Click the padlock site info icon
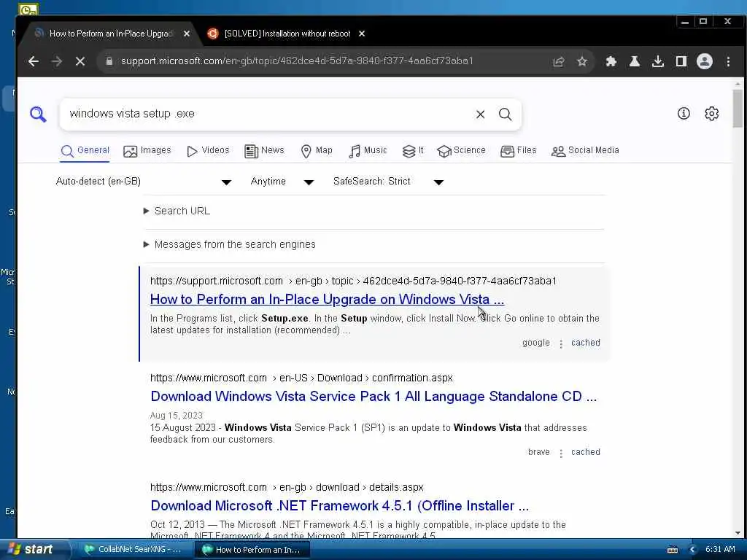 pos(109,61)
